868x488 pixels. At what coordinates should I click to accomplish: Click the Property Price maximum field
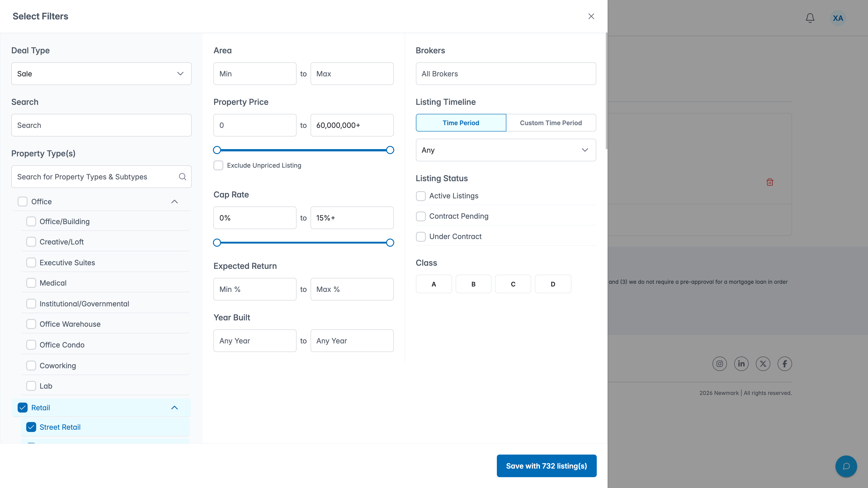pos(352,125)
